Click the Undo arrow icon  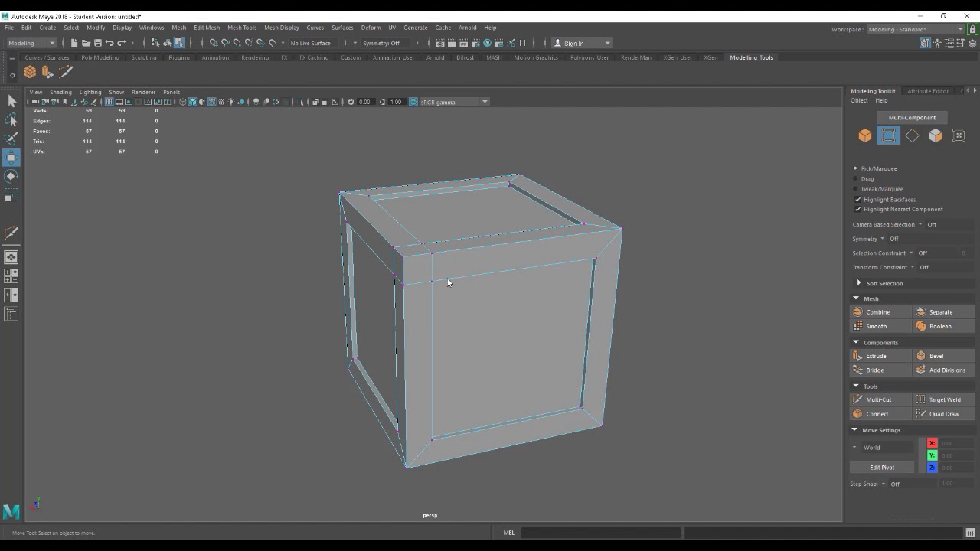pos(109,43)
